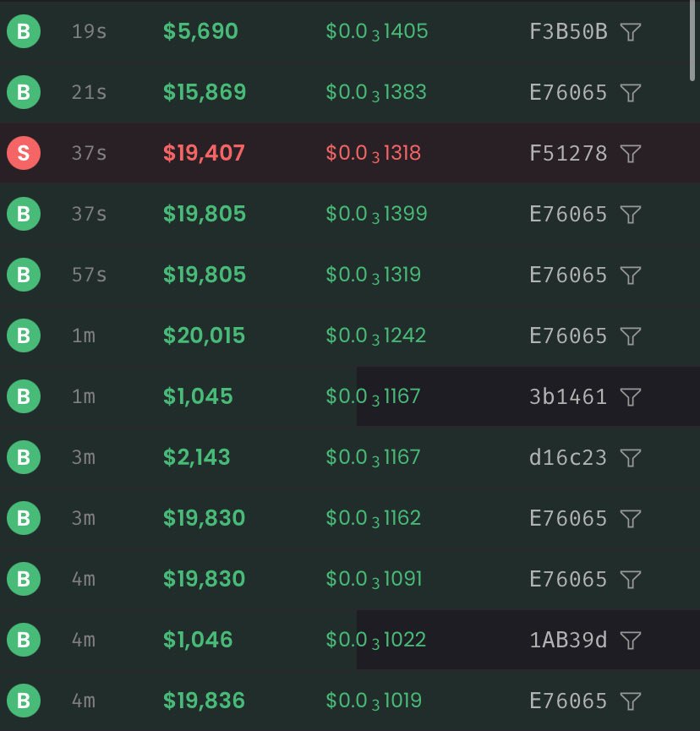Select the price $0.0₃1399
The height and width of the screenshot is (731, 700).
[x=376, y=214]
